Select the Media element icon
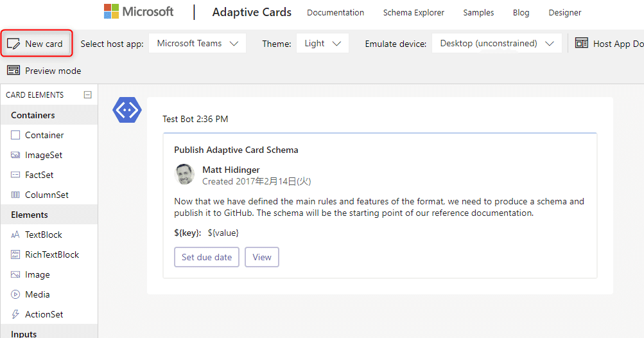Image resolution: width=644 pixels, height=338 pixels. [15, 294]
